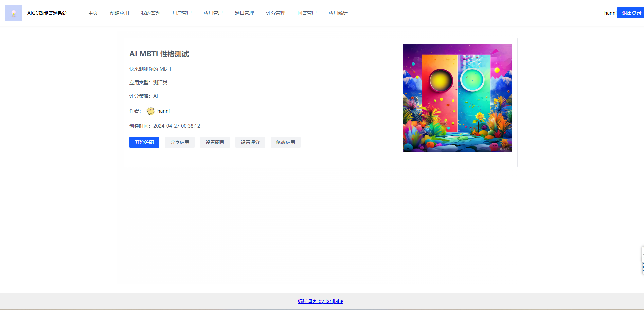This screenshot has width=644, height=310.
Task: Select 用户管理 in the top menu
Action: pyautogui.click(x=182, y=13)
